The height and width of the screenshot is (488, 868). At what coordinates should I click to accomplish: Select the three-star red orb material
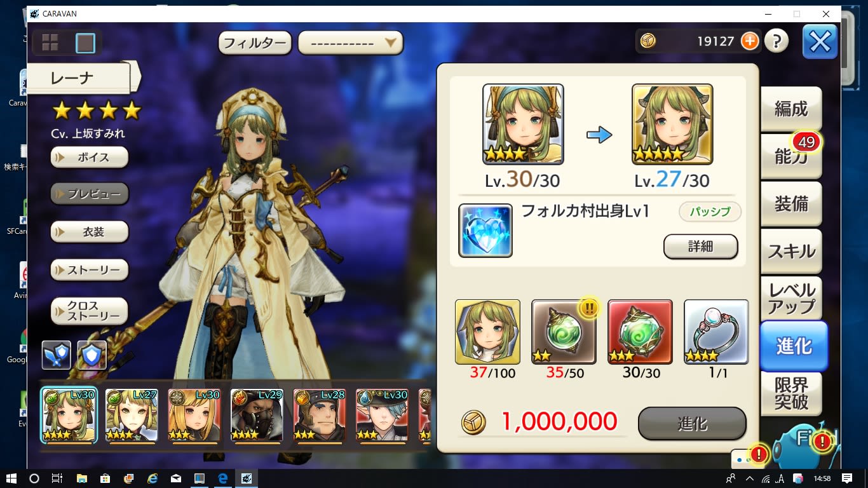[x=641, y=332]
